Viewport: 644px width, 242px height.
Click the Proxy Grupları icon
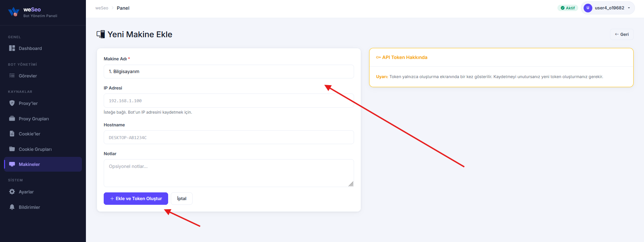[12, 119]
